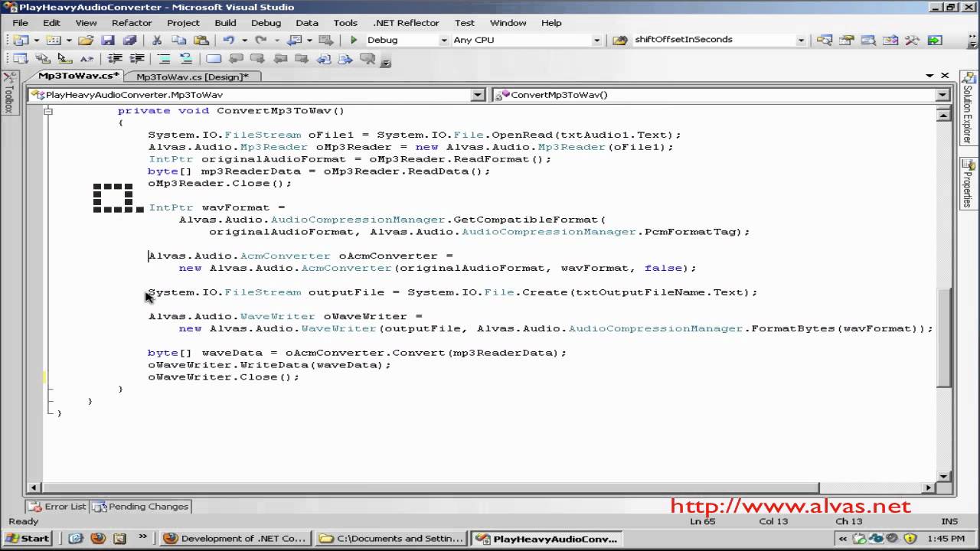Viewport: 980px width, 551px height.
Task: Open the Add New Item dropdown arrow
Action: pyautogui.click(x=69, y=40)
